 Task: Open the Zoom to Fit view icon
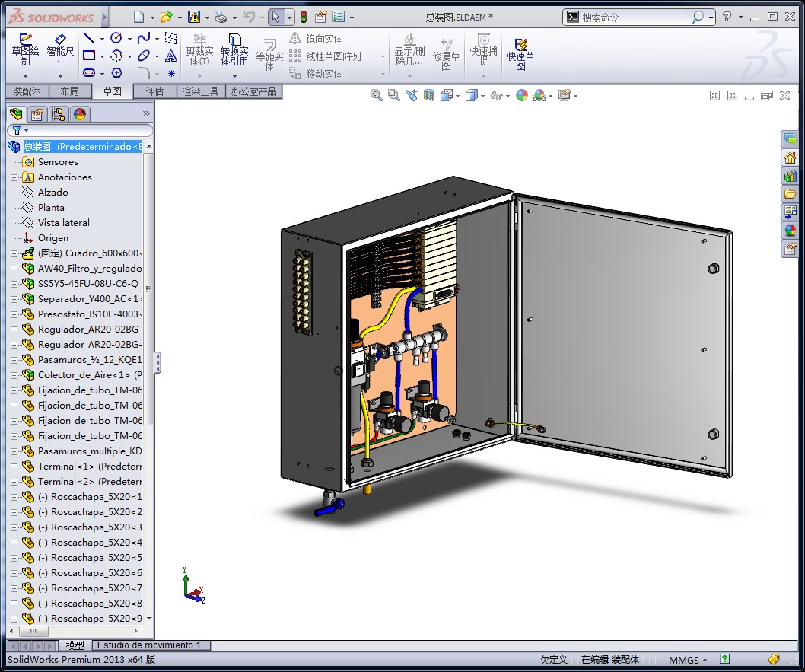point(377,95)
